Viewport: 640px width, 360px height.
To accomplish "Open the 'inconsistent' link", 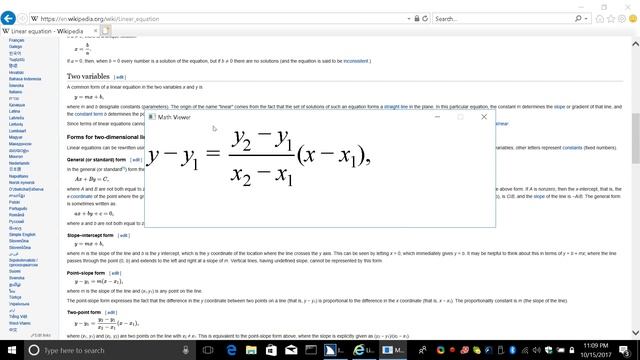I will 356,61.
